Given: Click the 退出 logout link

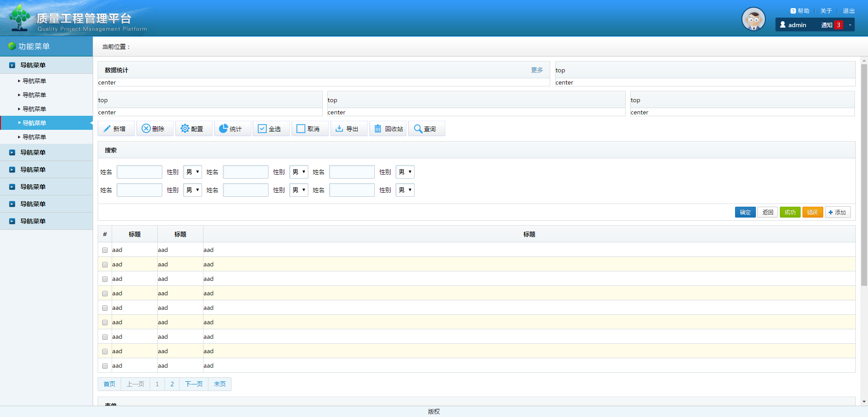Looking at the screenshot, I should tap(849, 11).
